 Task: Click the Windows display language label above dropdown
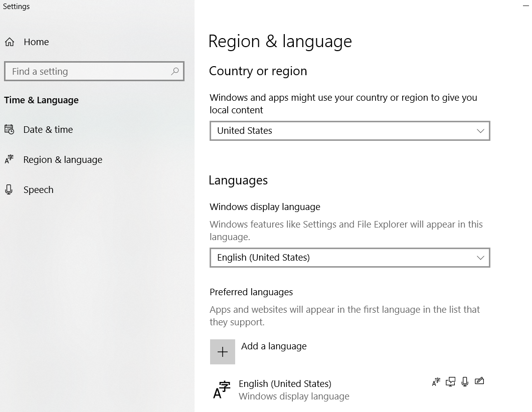265,207
